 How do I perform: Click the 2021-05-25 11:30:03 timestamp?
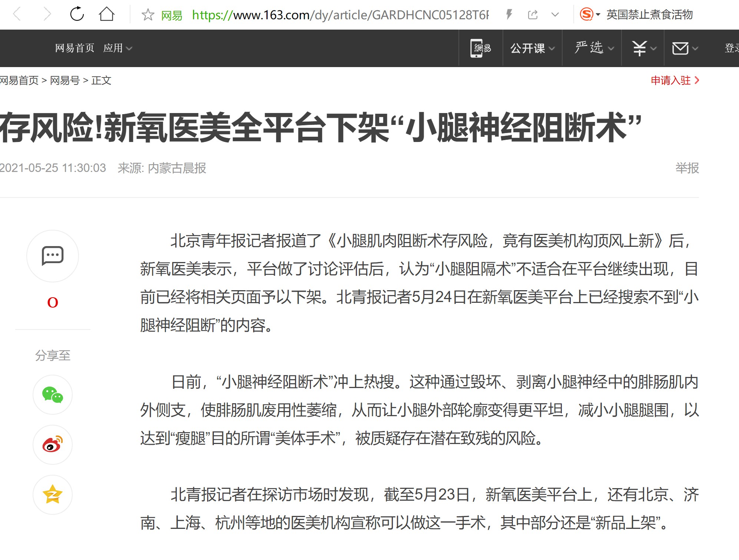(53, 168)
